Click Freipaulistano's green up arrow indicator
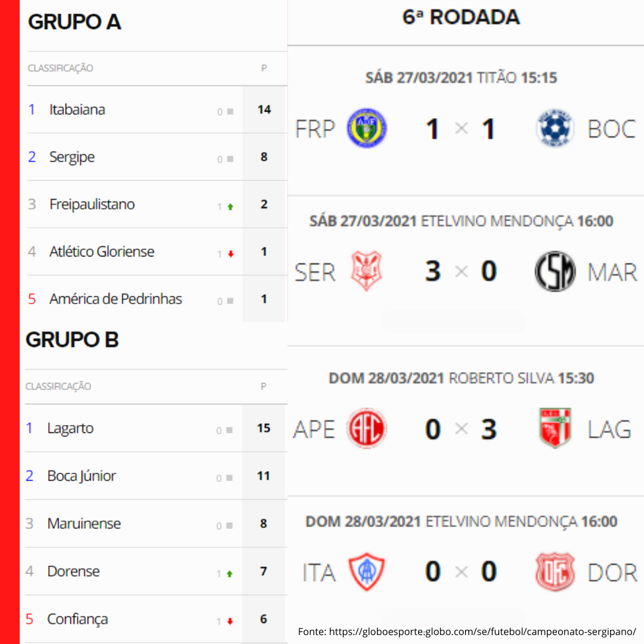 [x=230, y=207]
